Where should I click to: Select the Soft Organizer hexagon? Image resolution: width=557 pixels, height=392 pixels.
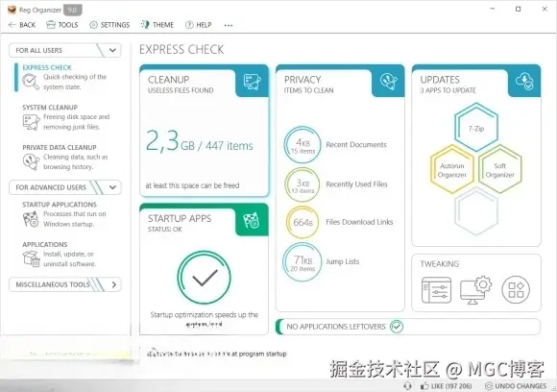click(x=499, y=170)
